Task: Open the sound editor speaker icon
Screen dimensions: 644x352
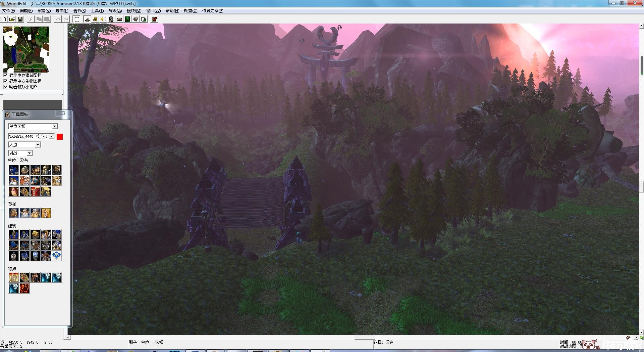Action: point(103,19)
